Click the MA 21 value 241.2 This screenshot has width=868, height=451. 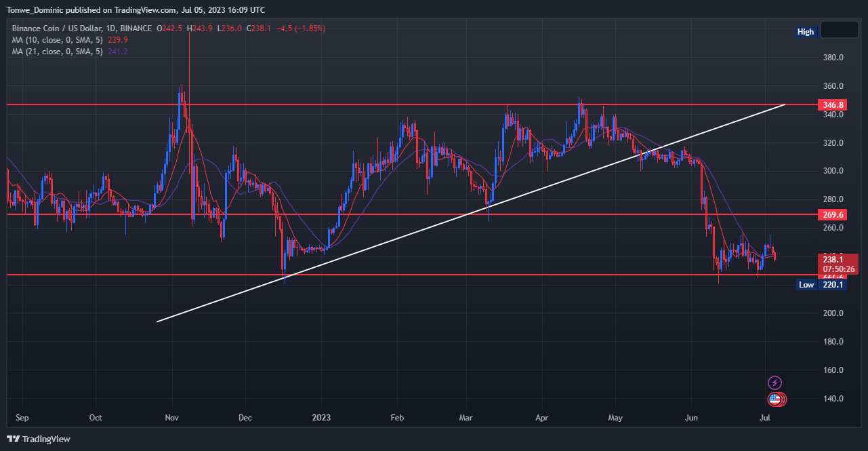(118, 52)
